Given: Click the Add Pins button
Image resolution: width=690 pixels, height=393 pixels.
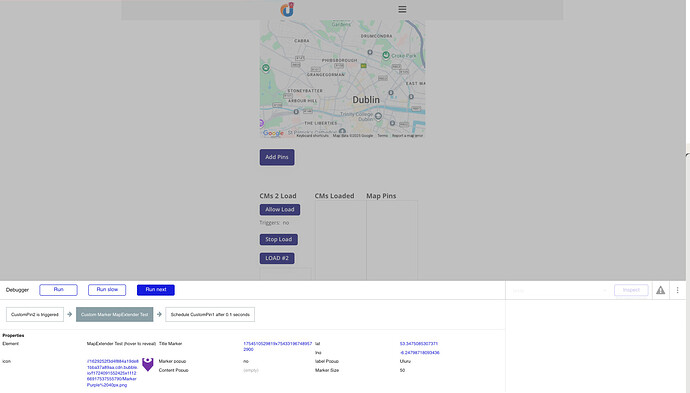Looking at the screenshot, I should click(x=277, y=157).
